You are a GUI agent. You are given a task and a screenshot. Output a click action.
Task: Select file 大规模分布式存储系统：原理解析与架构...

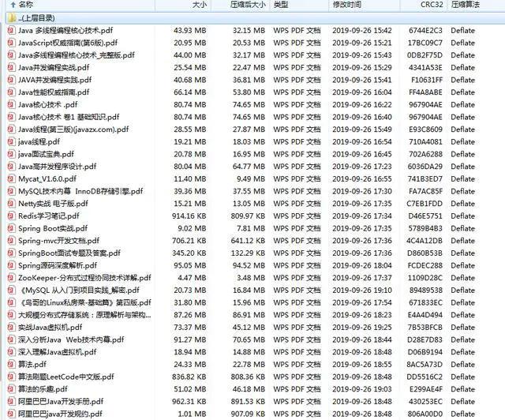84,315
